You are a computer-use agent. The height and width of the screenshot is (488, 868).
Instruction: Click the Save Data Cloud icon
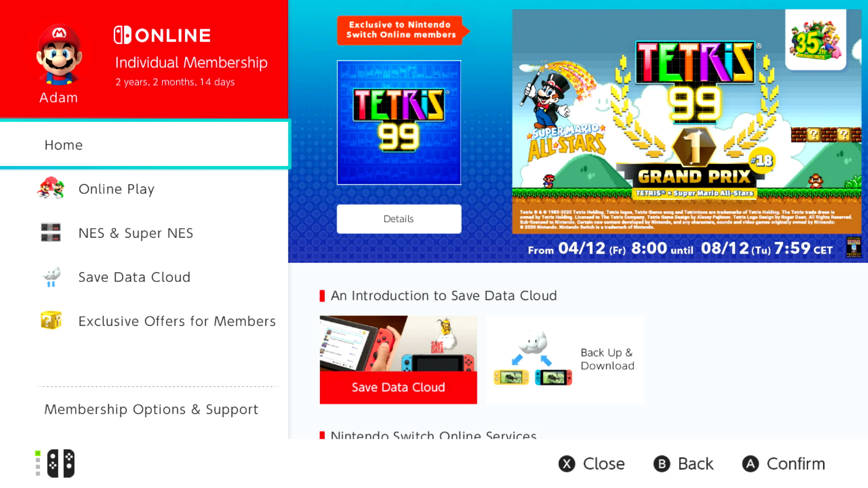coord(51,277)
